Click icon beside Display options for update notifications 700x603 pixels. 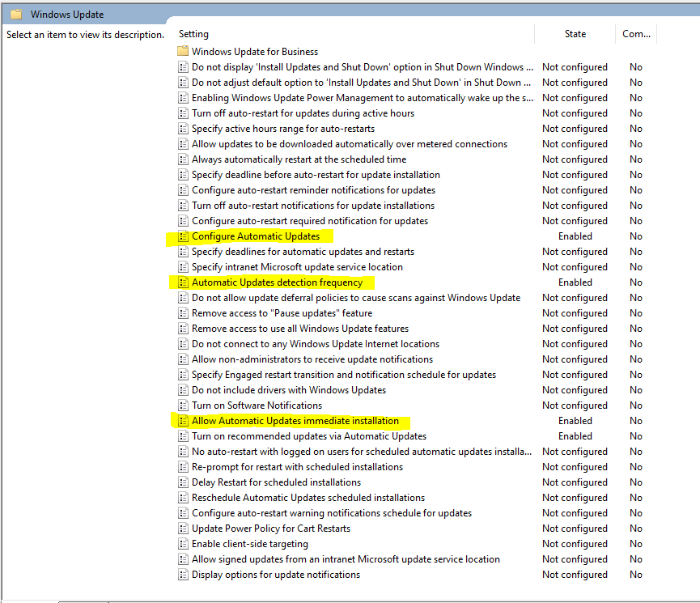[183, 575]
